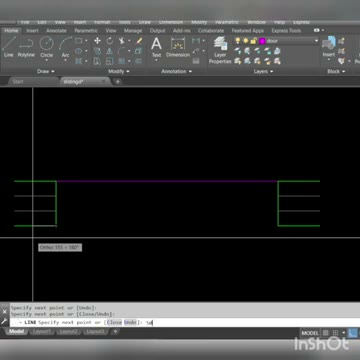The image size is (360, 360).
Task: Toggle highlighted status bar button beside snap
Action: point(353,333)
